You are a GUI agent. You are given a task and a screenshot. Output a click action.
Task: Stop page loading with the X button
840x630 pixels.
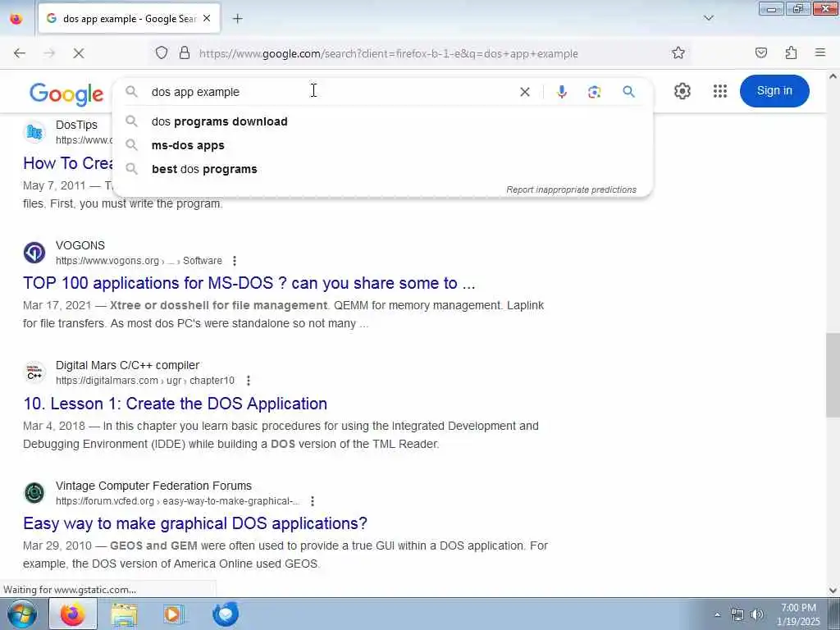click(x=79, y=53)
